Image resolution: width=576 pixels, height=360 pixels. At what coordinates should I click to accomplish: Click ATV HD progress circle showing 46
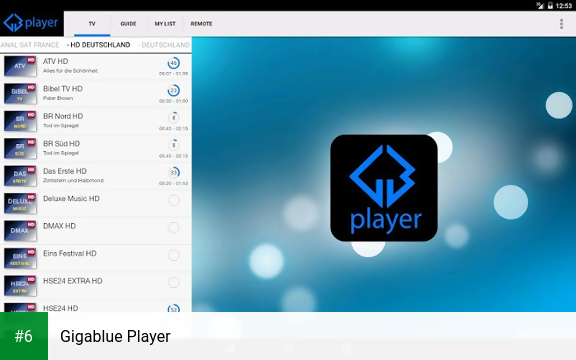173,63
